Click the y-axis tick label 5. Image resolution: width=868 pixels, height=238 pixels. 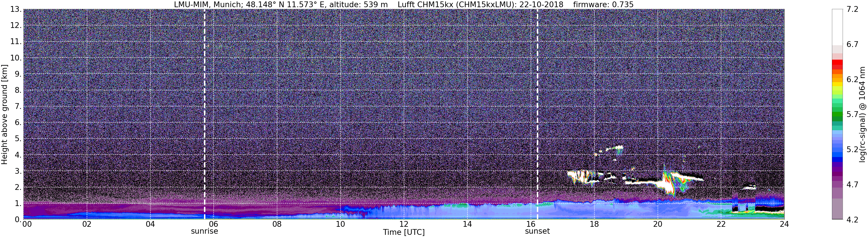point(18,139)
